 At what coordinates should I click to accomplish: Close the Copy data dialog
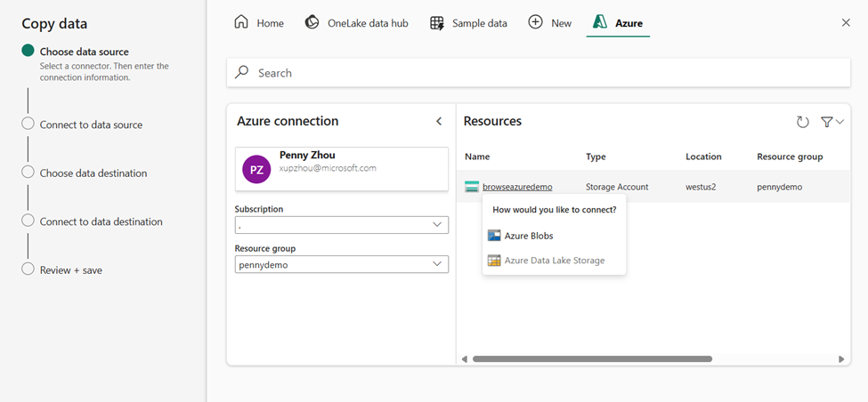(x=846, y=22)
